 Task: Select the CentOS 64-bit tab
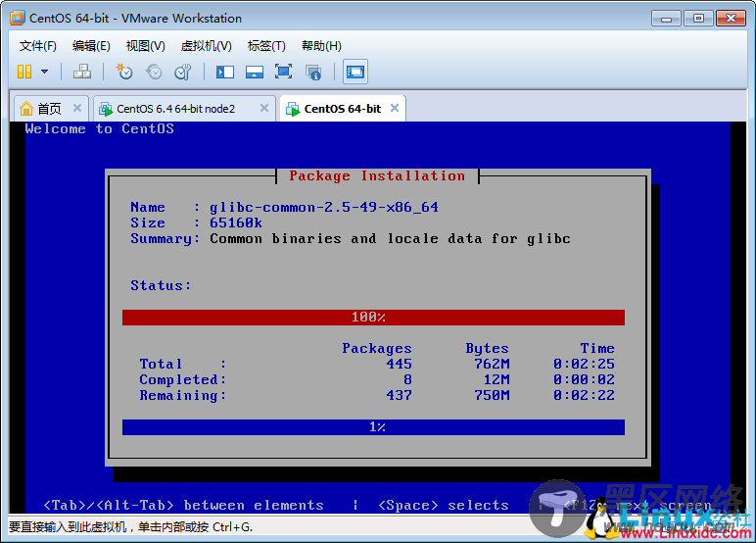(343, 109)
